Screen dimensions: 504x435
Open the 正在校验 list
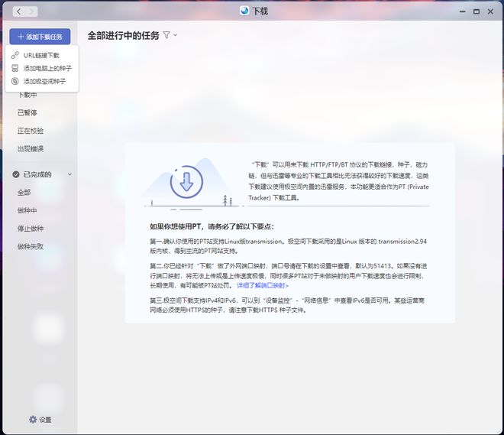pos(31,131)
